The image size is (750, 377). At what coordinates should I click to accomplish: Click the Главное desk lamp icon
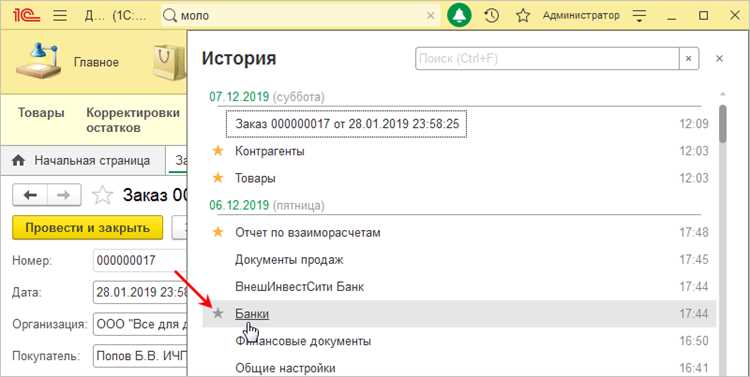(x=38, y=60)
